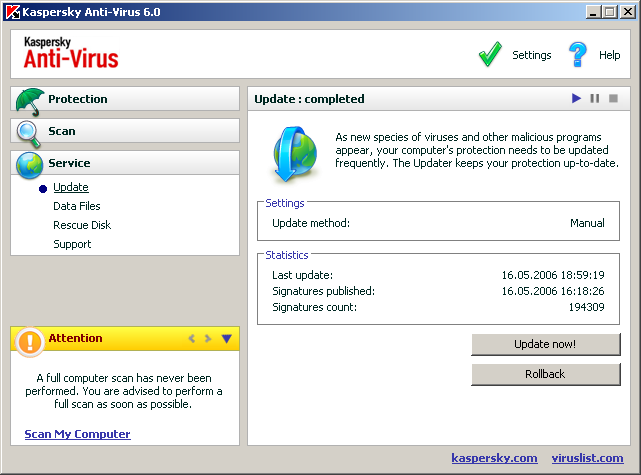This screenshot has height=475, width=641.
Task: Click the signatures count 194309
Action: [587, 307]
